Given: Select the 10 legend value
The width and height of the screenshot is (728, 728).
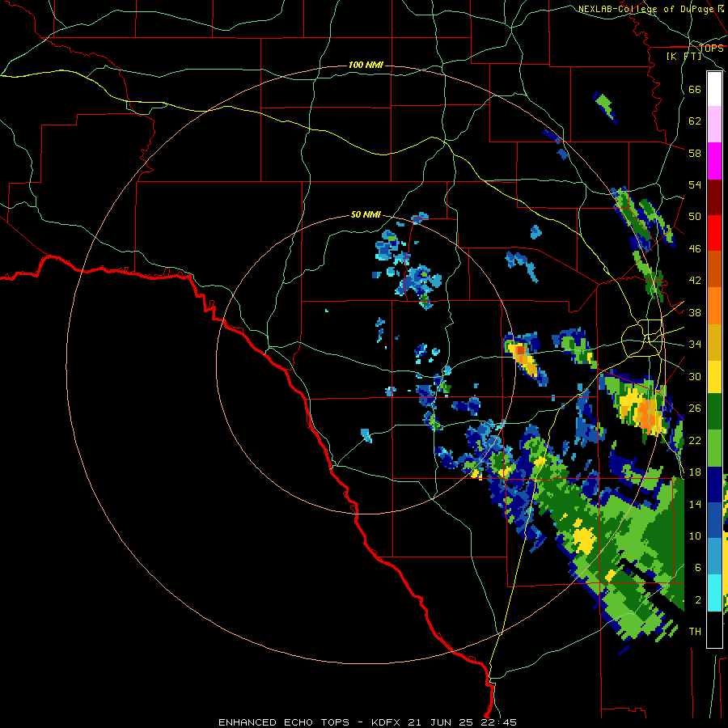Looking at the screenshot, I should click(x=695, y=535).
